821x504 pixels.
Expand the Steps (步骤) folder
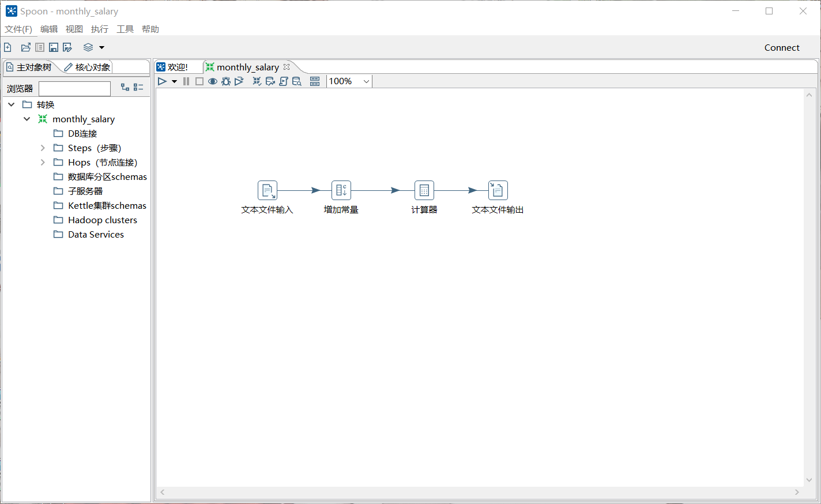(x=43, y=148)
